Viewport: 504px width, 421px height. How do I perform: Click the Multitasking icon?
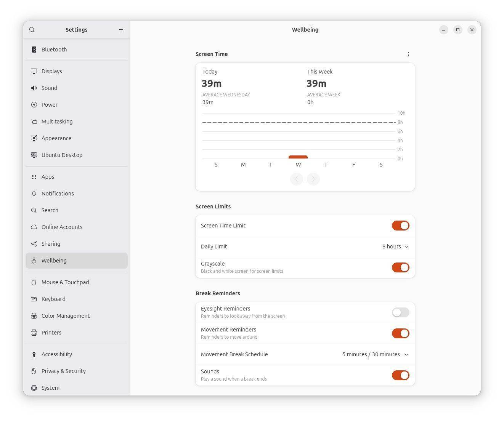pos(34,122)
